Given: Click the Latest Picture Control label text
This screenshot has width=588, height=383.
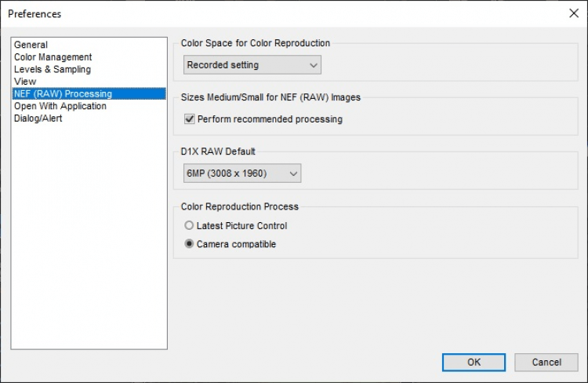Looking at the screenshot, I should 241,226.
